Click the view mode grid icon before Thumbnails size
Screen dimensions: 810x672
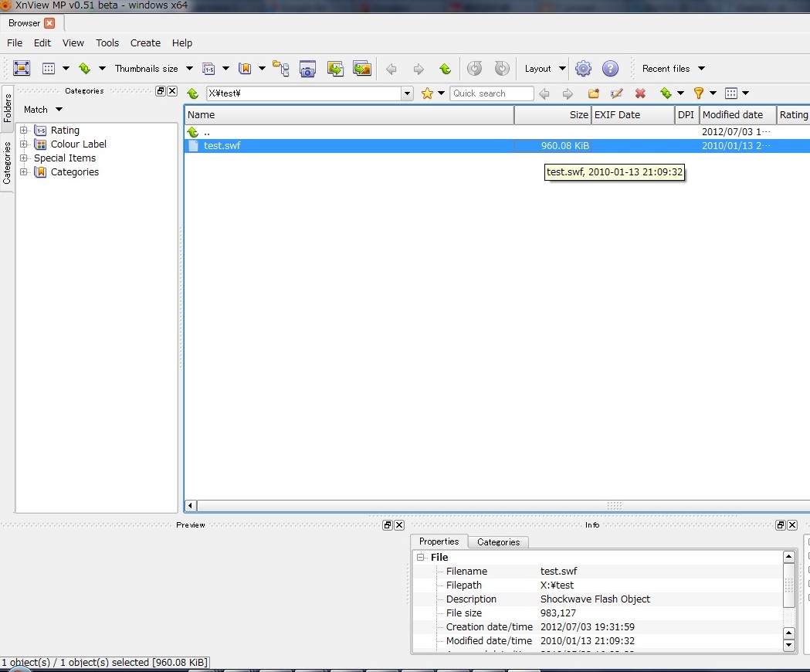coord(49,68)
